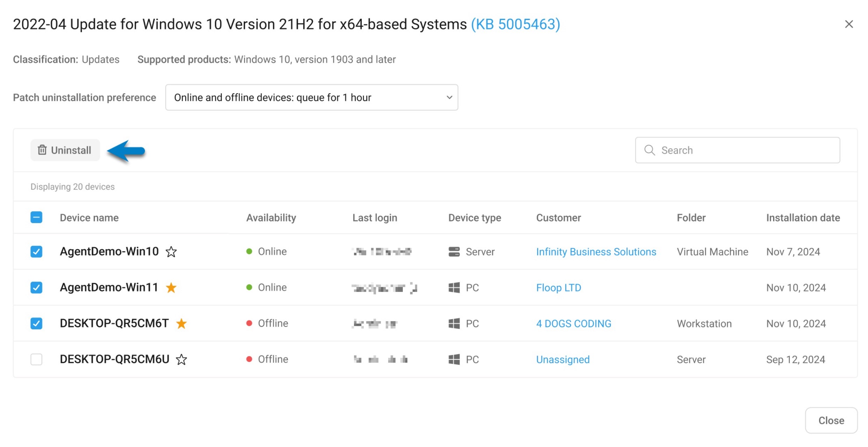Click the Close button at bottom
868x447 pixels.
point(831,420)
